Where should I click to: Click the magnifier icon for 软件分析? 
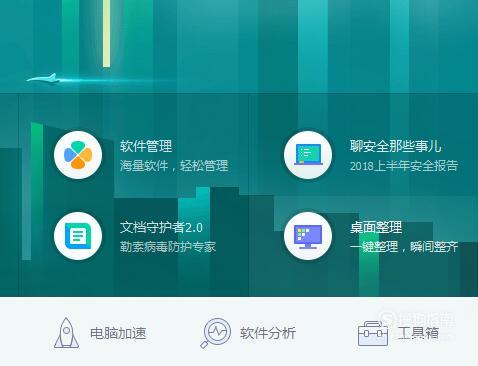coord(216,333)
